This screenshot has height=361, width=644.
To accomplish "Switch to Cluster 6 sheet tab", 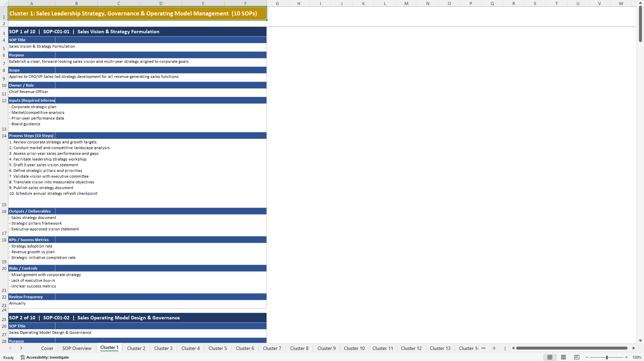I will click(x=245, y=348).
